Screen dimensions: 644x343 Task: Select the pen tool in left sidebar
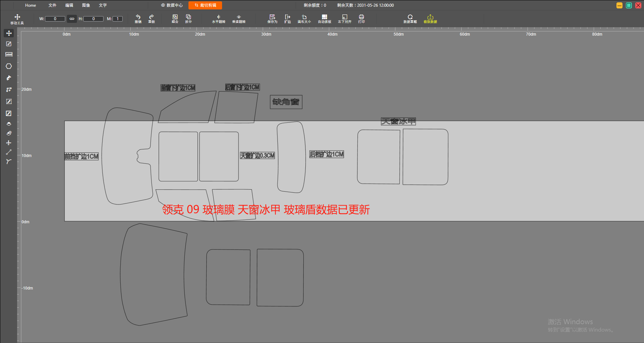point(9,78)
